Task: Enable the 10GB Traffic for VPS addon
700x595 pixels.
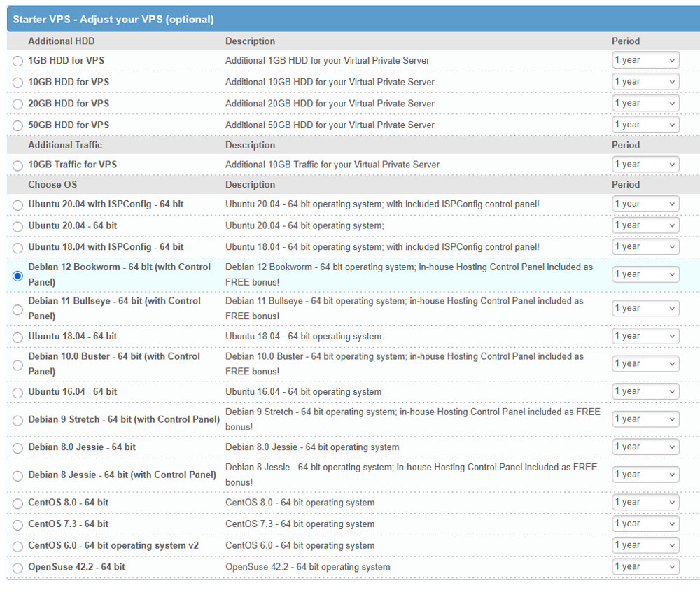Action: point(17,164)
